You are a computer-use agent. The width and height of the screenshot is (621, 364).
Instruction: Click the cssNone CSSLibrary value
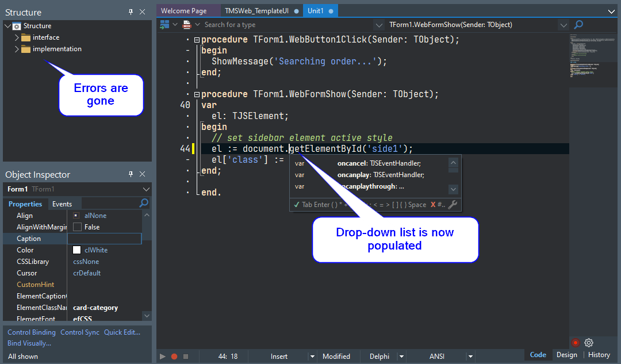tap(86, 262)
